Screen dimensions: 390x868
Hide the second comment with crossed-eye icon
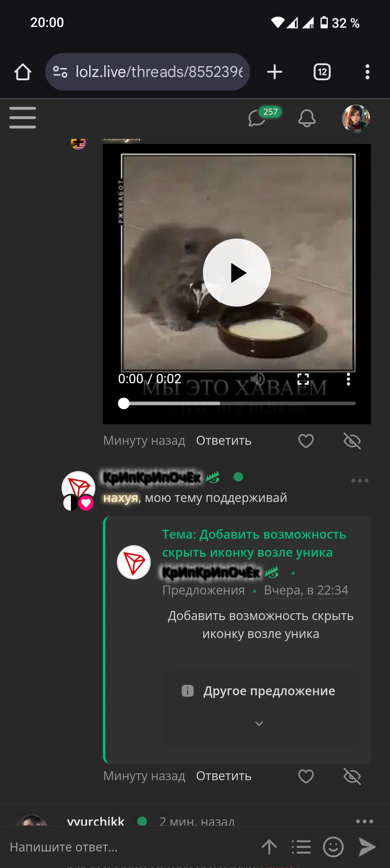coord(352,776)
